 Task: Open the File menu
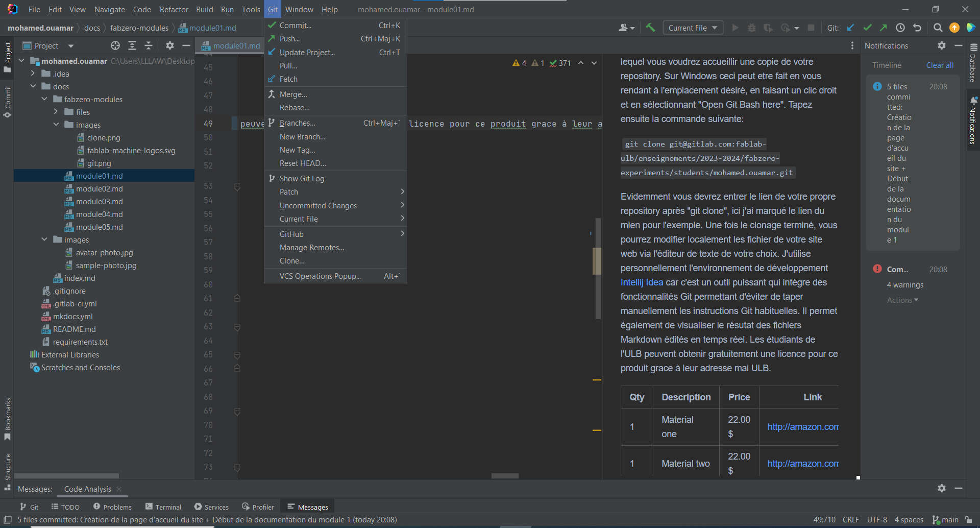(x=34, y=9)
